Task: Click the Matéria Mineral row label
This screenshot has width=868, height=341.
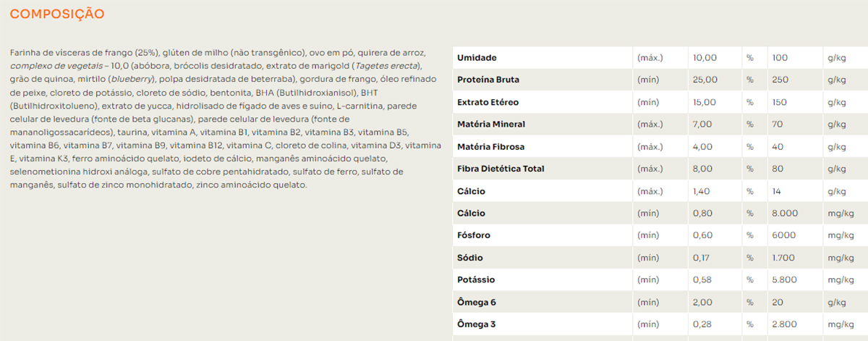Action: (x=491, y=125)
